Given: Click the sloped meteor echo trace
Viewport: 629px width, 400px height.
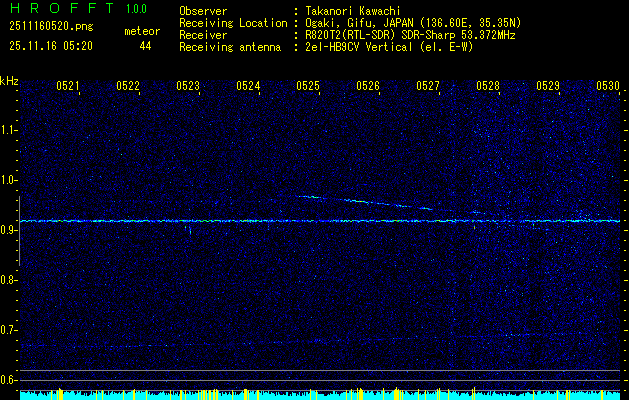Looking at the screenshot, I should tap(365, 202).
